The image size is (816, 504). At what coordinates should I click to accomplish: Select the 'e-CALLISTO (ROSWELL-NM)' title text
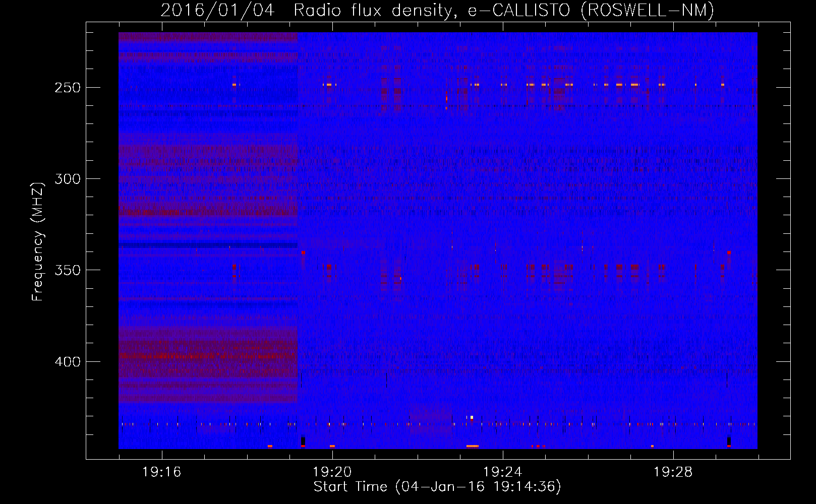click(x=591, y=10)
